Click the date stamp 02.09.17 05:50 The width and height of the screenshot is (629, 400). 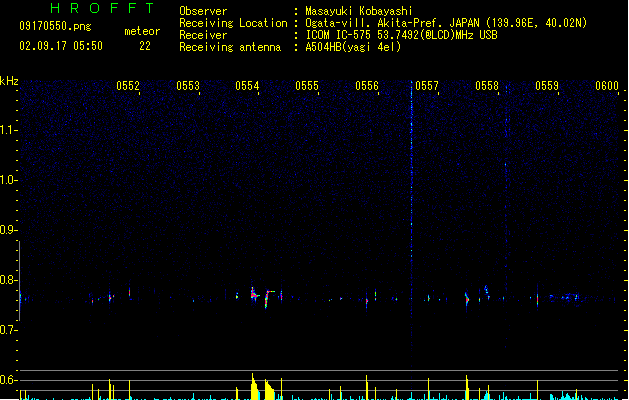pos(61,46)
